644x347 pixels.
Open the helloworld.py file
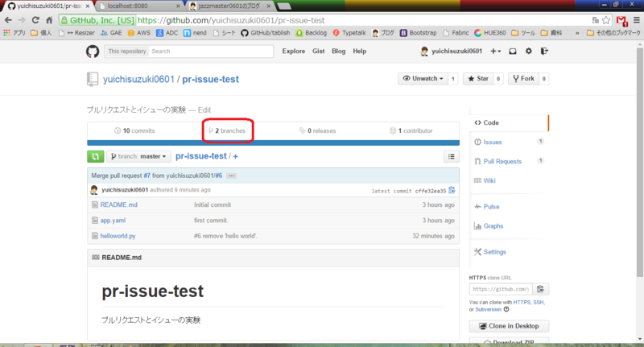point(118,236)
